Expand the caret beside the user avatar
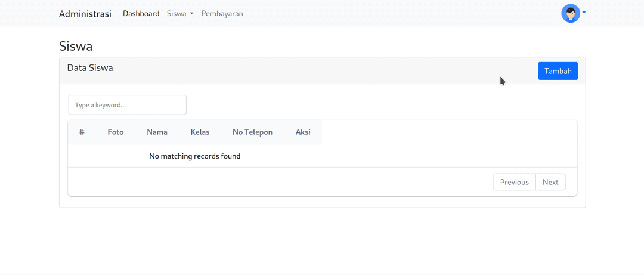The width and height of the screenshot is (644, 275). [584, 13]
